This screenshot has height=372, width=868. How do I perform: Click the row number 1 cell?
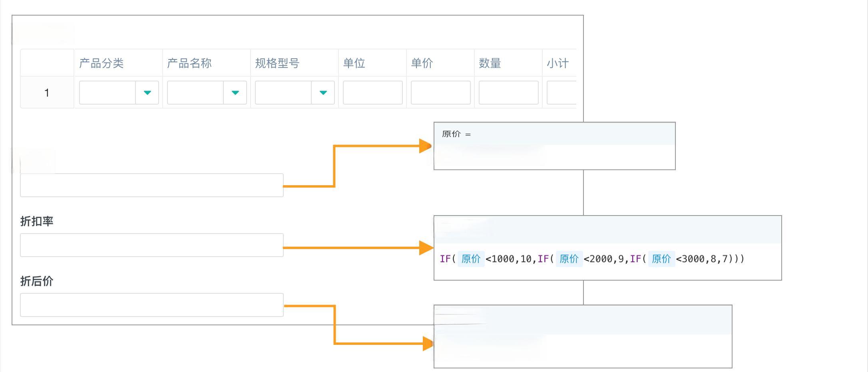pyautogui.click(x=47, y=93)
